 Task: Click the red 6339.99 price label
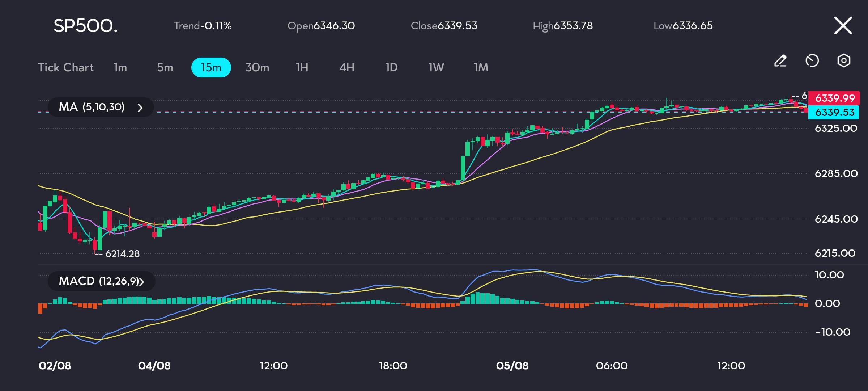pos(834,98)
